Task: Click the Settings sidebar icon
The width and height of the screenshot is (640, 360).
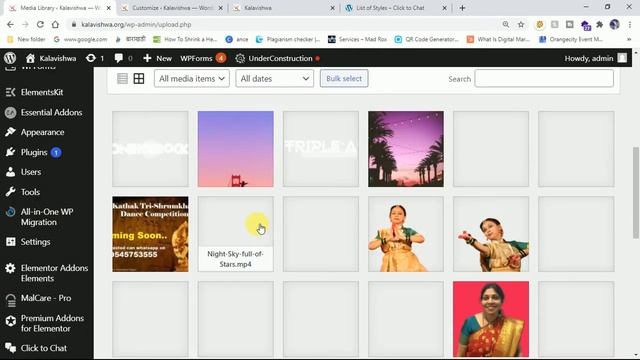Action: coord(11,242)
